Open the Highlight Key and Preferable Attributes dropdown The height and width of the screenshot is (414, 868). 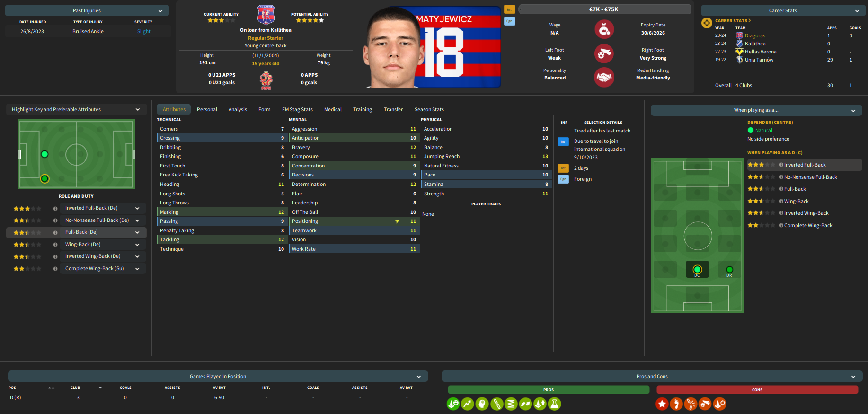(x=76, y=109)
